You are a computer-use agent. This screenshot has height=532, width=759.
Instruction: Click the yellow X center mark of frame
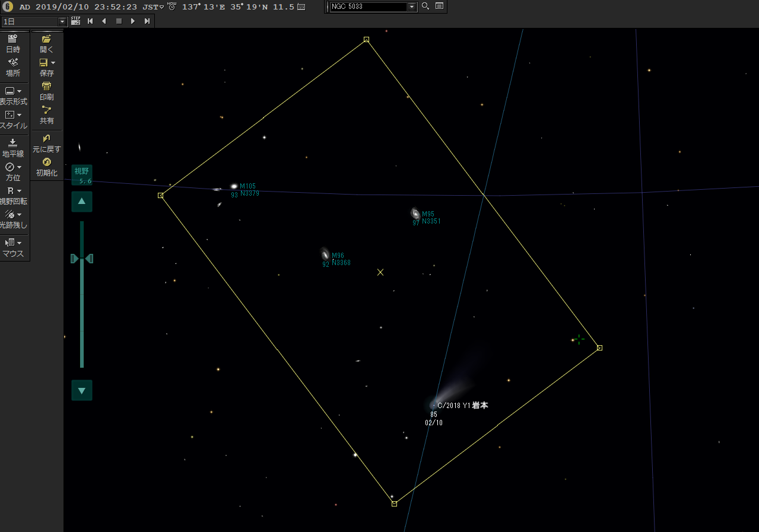(x=380, y=272)
